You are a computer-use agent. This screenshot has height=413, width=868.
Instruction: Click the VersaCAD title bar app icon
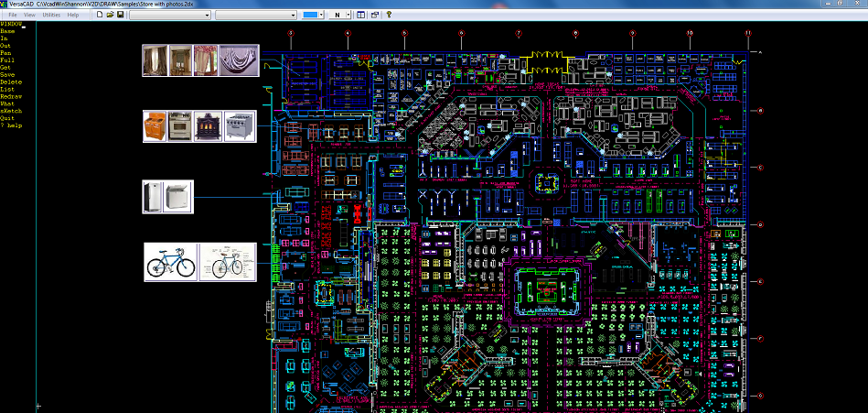5,5
